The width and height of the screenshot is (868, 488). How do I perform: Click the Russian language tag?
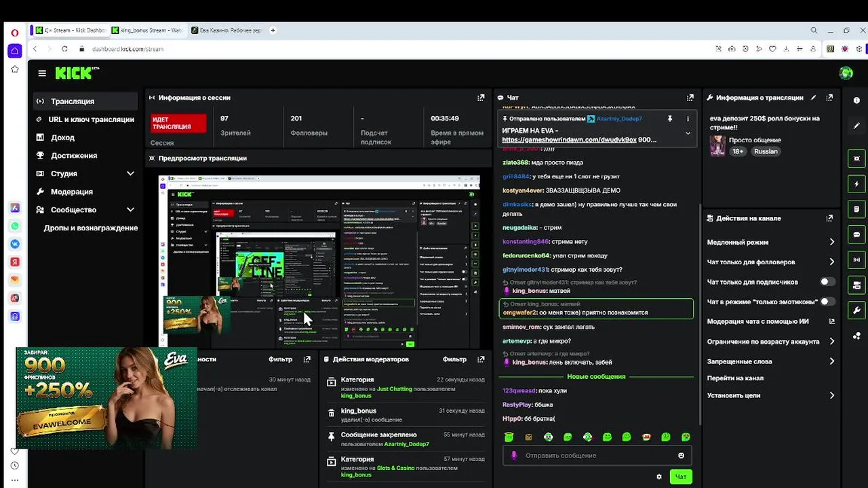[766, 151]
